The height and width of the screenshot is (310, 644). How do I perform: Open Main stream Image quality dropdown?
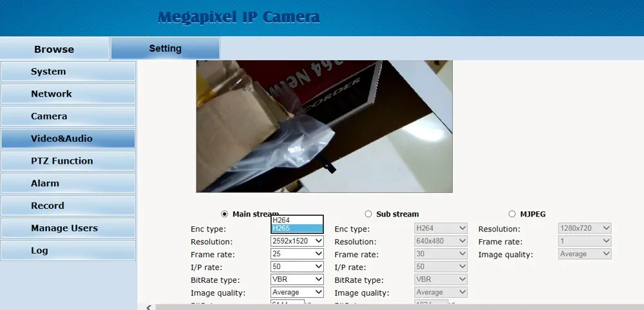coord(297,292)
